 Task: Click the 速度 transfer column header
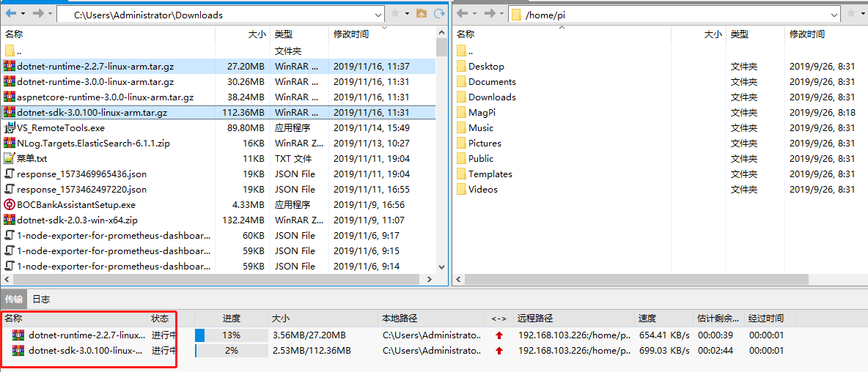click(663, 319)
